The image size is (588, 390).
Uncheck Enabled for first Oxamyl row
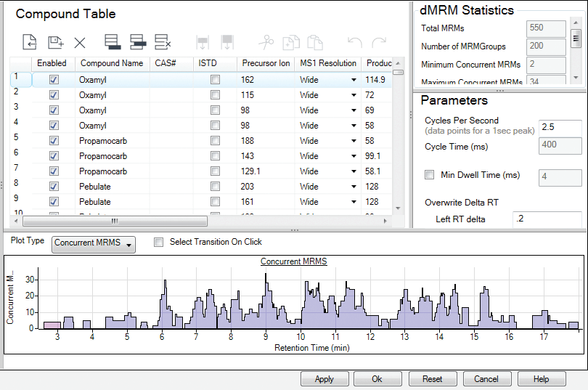[54, 80]
